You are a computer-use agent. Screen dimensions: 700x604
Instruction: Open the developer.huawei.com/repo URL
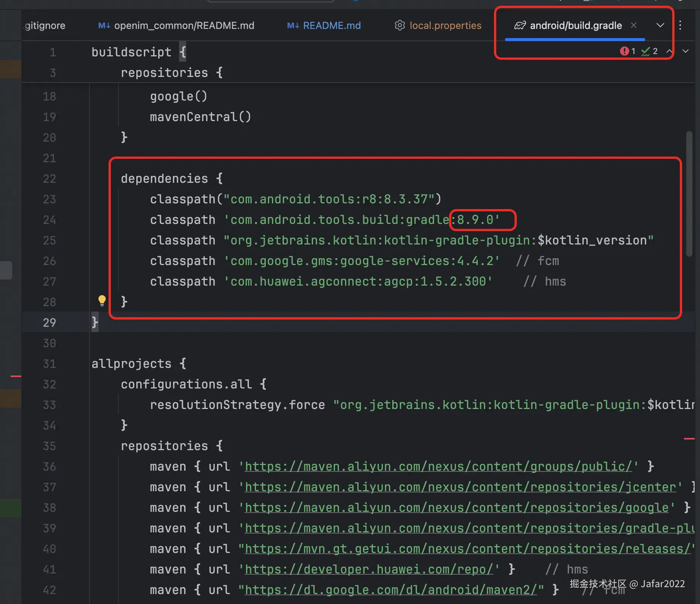click(369, 569)
